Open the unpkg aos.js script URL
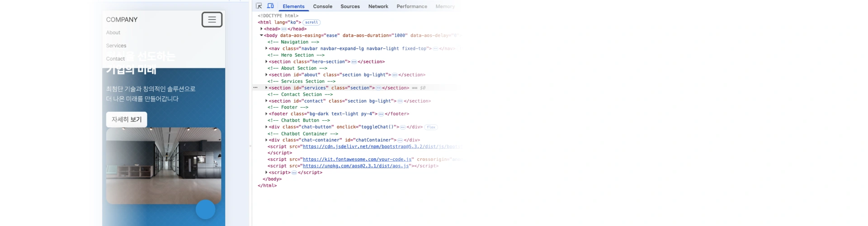The image size is (868, 226). (356, 166)
